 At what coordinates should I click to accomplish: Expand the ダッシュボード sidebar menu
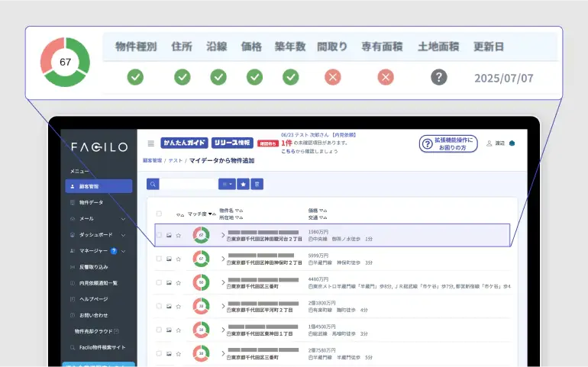point(123,235)
